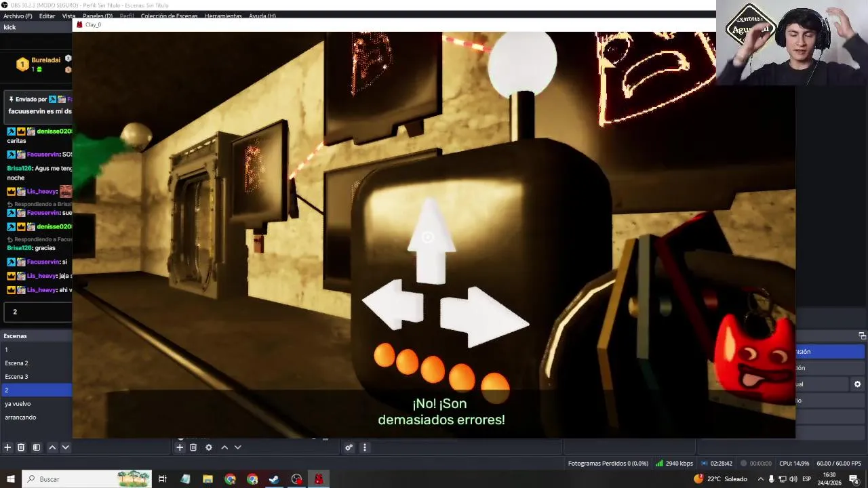Select scene "arrancando"
This screenshot has width=868, height=488.
click(x=36, y=417)
